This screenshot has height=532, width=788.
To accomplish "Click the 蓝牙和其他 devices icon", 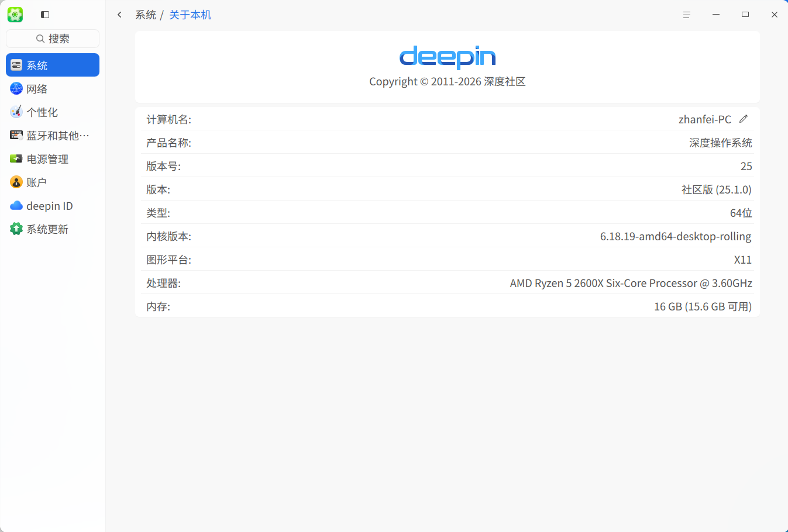I will 16,135.
